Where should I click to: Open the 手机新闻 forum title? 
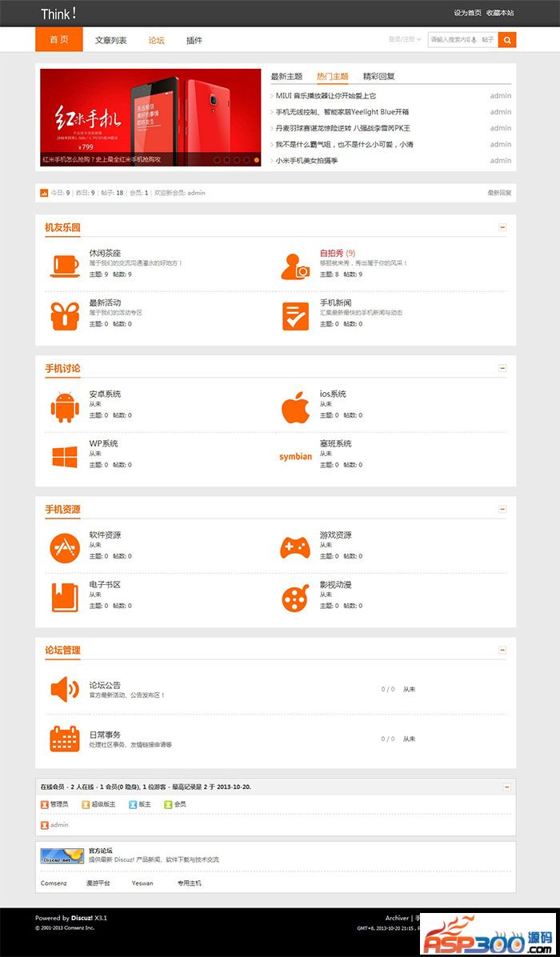click(x=335, y=302)
